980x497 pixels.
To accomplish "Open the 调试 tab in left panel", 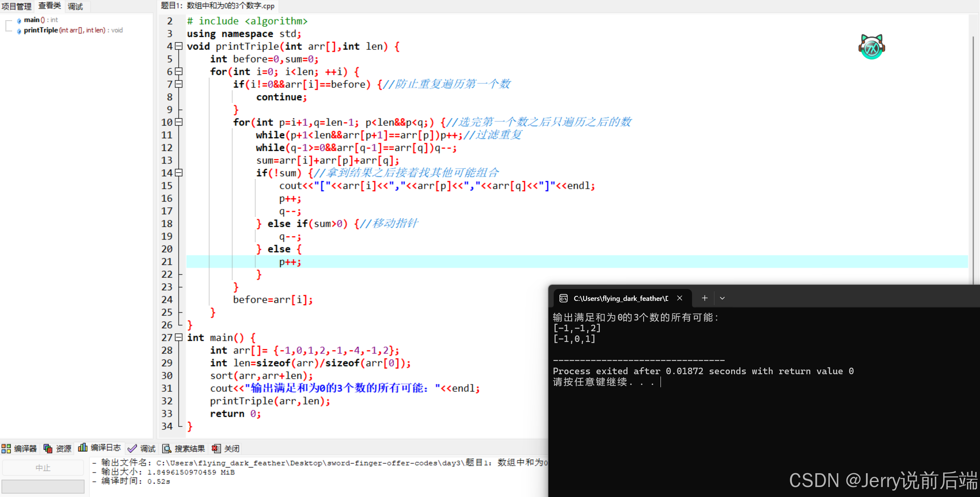I will point(75,7).
